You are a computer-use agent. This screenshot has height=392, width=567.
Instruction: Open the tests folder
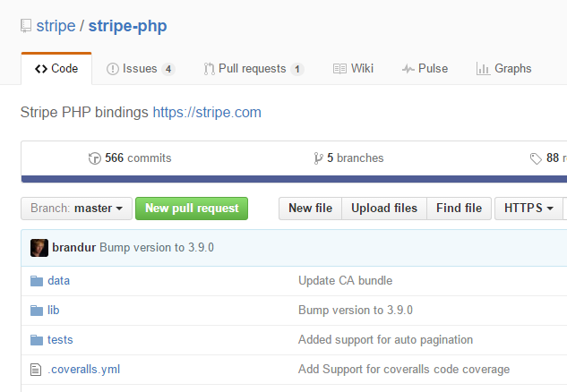[x=60, y=340]
